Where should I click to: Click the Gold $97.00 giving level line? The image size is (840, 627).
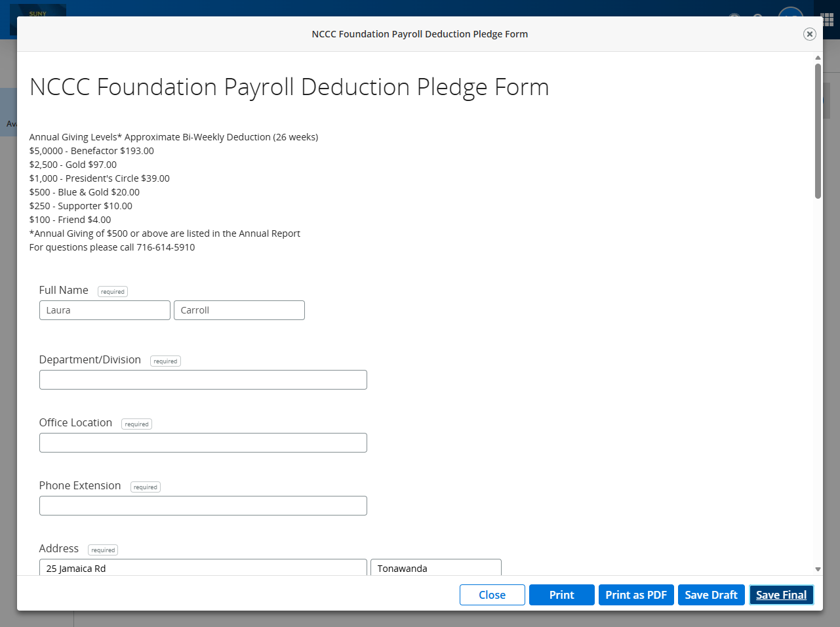click(73, 165)
